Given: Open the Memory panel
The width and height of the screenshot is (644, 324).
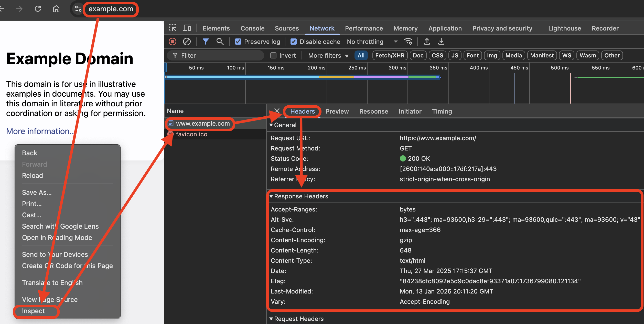Looking at the screenshot, I should click(x=406, y=28).
